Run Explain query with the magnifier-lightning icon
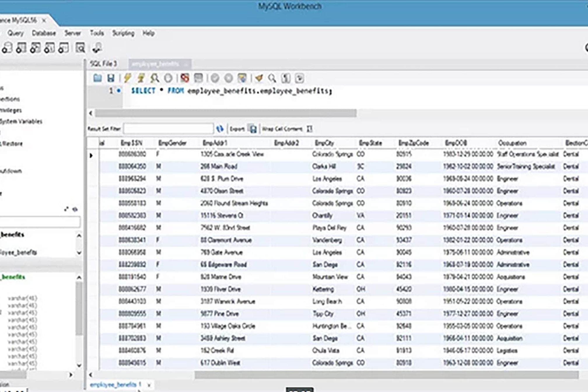 155,78
